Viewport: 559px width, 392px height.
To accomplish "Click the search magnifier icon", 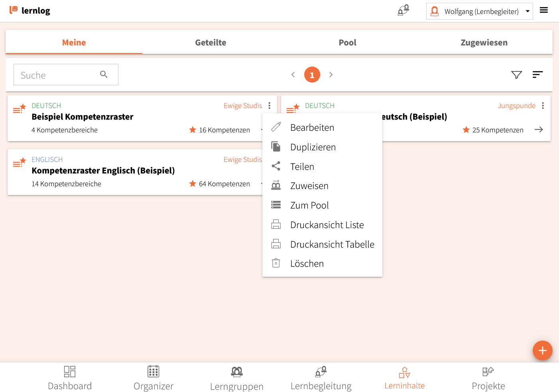I will [x=104, y=75].
